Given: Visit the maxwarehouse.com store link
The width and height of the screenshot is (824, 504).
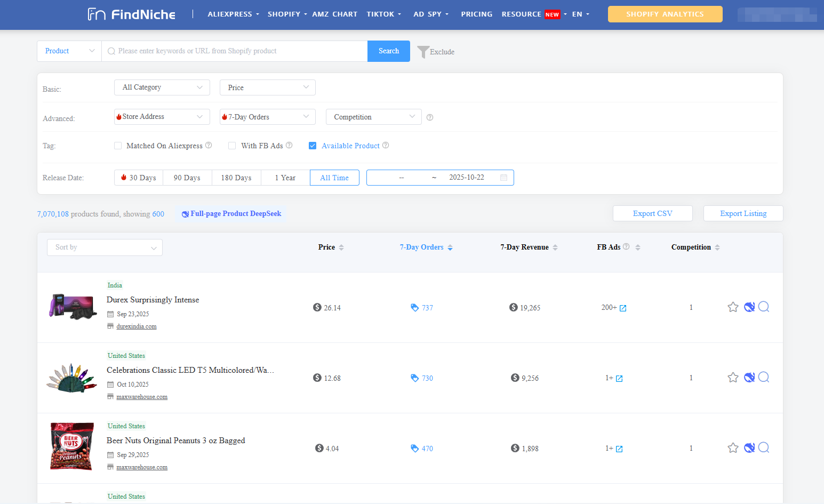Looking at the screenshot, I should [142, 397].
